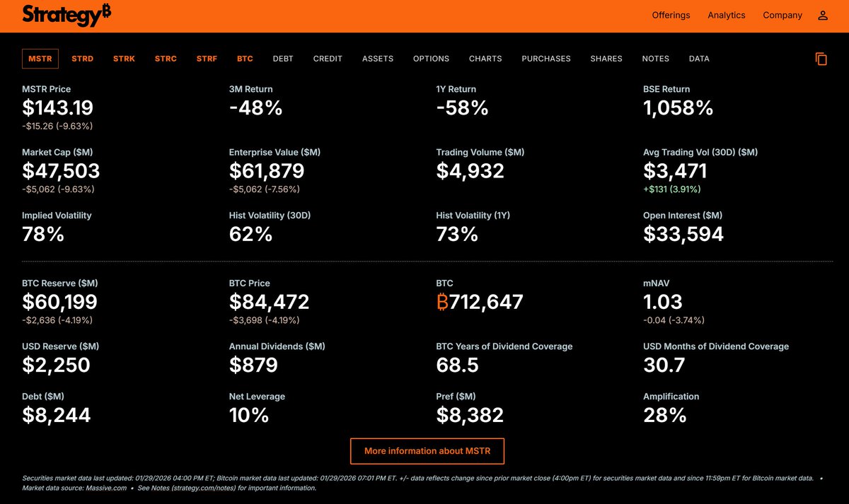Open the ASSETS tab
The width and height of the screenshot is (849, 504).
(x=378, y=59)
